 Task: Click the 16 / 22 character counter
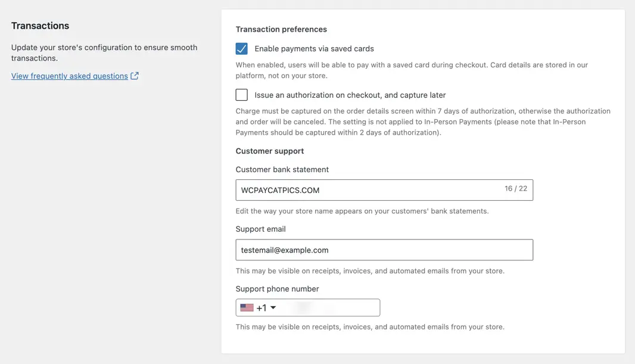coord(516,189)
